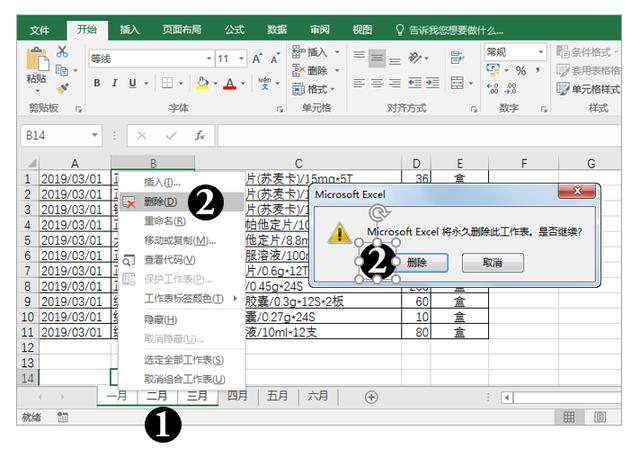Align text to bottom of cell
Viewport: 640px width, 449px height.
[x=395, y=61]
